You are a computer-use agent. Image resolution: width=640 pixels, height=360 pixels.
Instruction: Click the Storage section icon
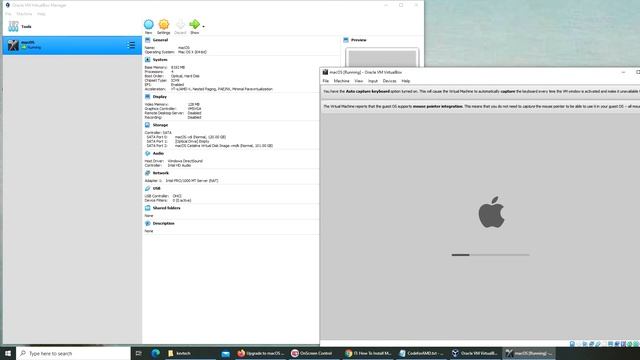(x=147, y=125)
